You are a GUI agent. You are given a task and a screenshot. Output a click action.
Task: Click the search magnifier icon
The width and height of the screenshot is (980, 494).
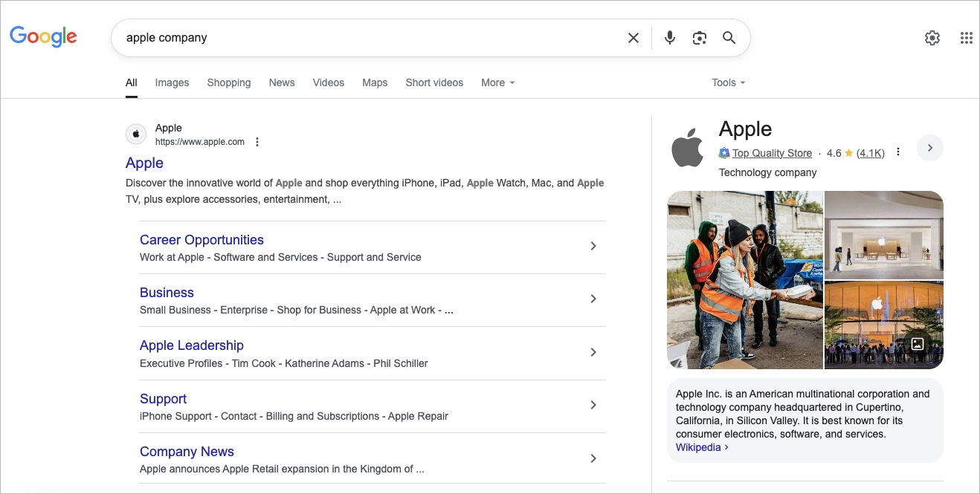point(729,37)
